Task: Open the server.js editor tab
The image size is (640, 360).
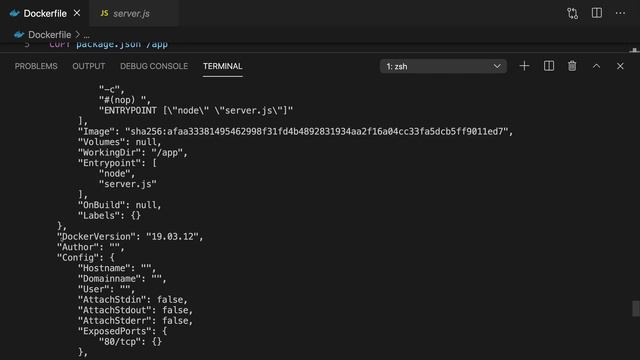Action: click(x=133, y=13)
